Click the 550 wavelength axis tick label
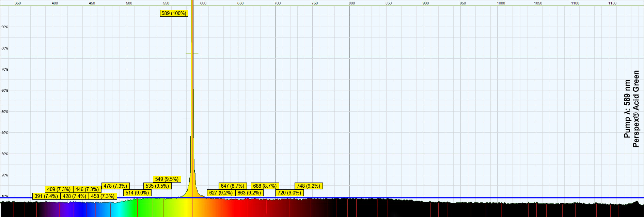 point(166,3)
